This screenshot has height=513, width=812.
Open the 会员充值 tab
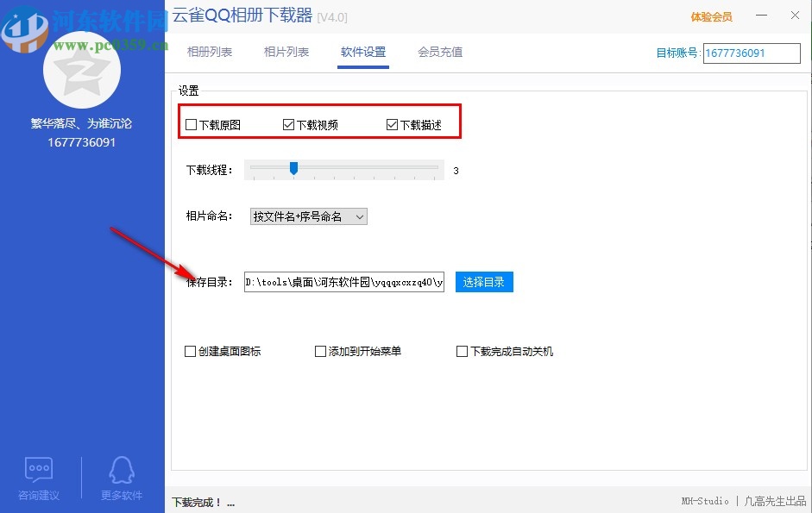tap(442, 52)
